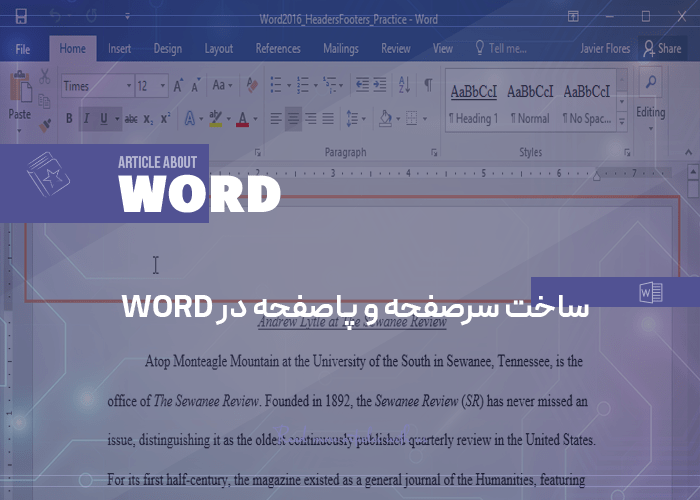Toggle Bold formatting
Viewport: 700px width, 500px height.
[69, 119]
